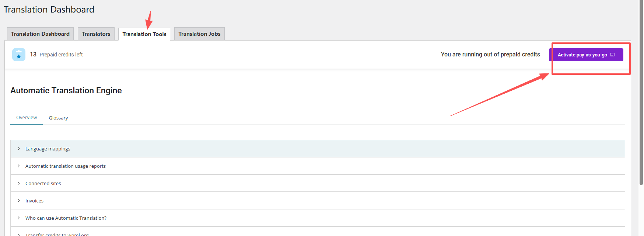
Task: Click the card icon inside the Activate button
Action: pyautogui.click(x=612, y=55)
